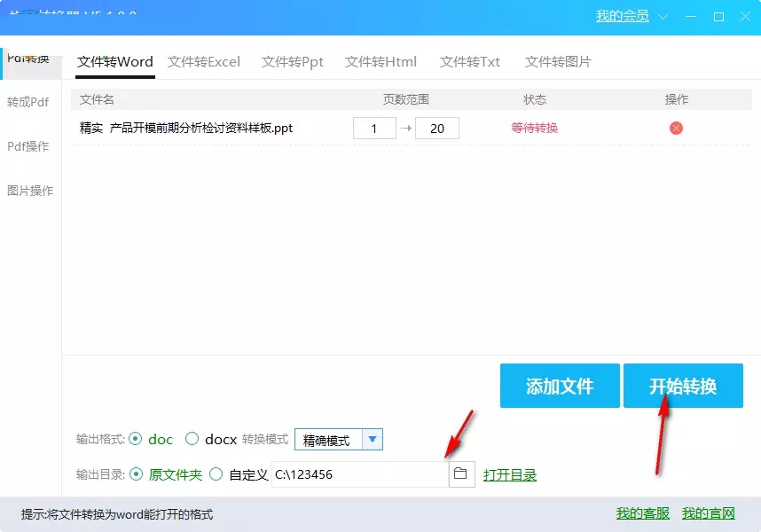Click the 开始转换 start conversion button

pyautogui.click(x=683, y=386)
